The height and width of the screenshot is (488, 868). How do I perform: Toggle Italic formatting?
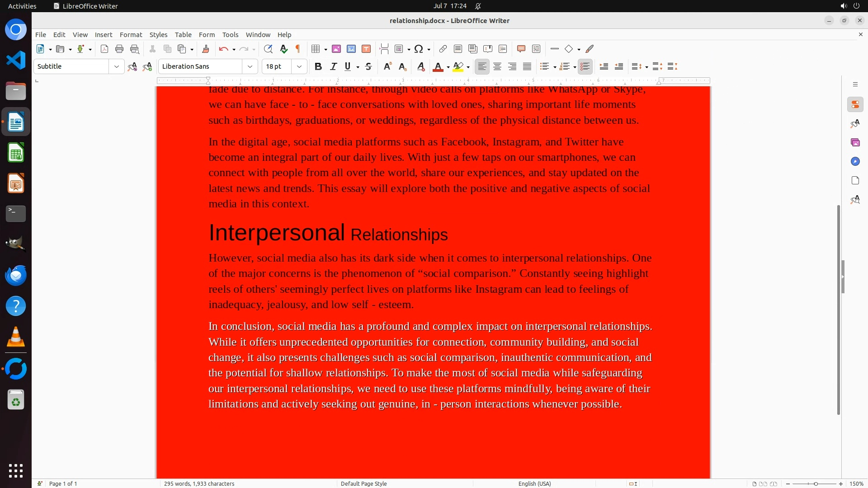point(334,66)
